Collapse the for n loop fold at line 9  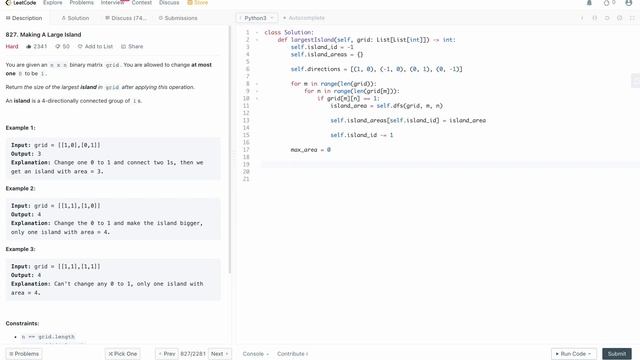click(257, 91)
